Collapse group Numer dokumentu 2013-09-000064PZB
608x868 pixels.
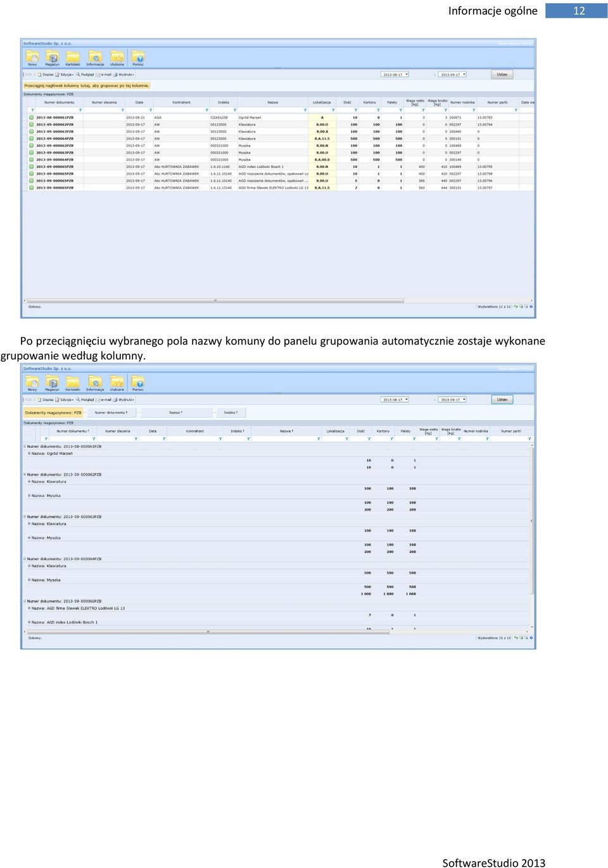pos(25,559)
